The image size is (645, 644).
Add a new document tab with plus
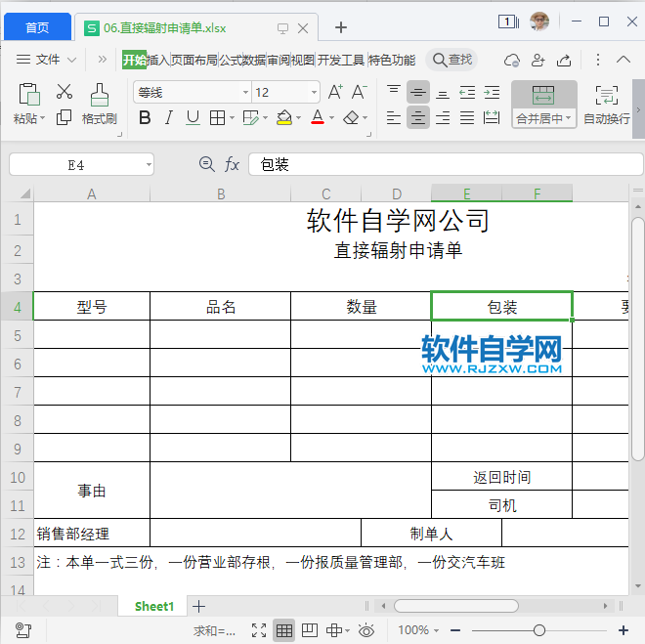tap(341, 27)
